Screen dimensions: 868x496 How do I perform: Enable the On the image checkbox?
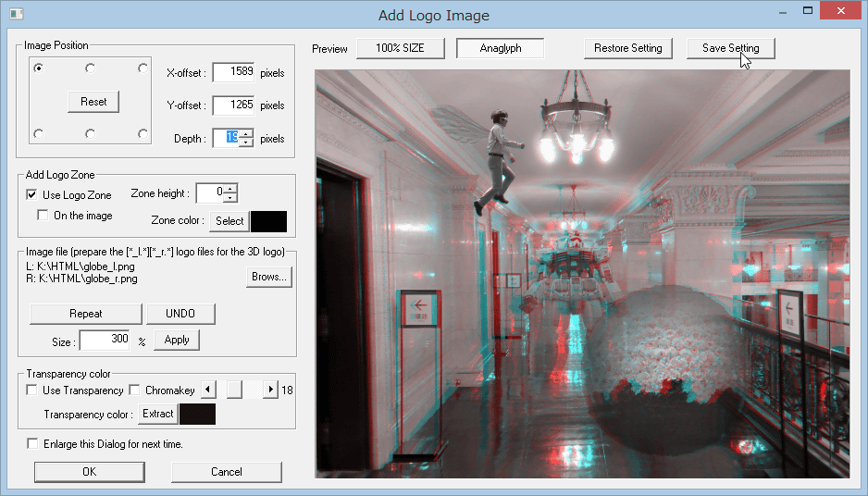click(43, 215)
